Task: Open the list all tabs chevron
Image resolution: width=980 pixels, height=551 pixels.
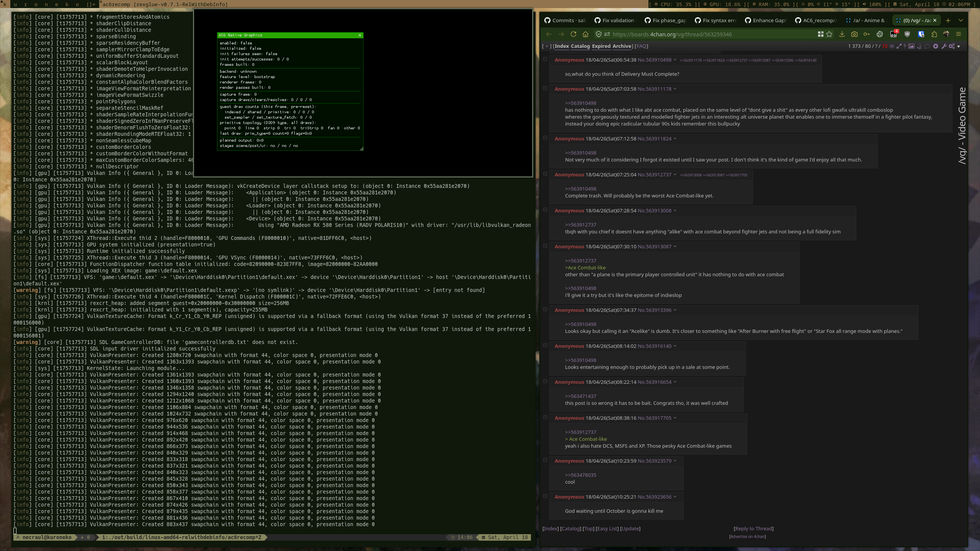Action: pos(960,20)
